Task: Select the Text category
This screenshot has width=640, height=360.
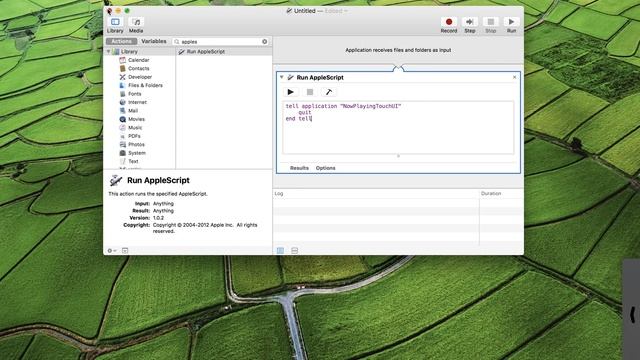Action: 133,161
